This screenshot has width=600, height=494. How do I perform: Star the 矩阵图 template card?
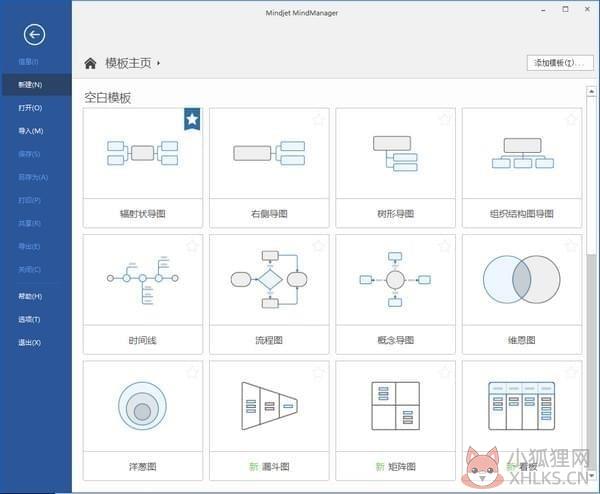coord(445,373)
